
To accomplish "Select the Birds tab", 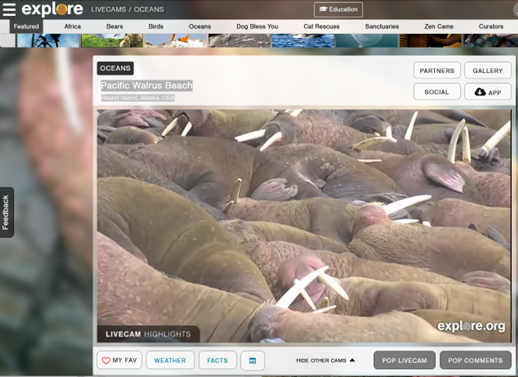I will coord(156,26).
